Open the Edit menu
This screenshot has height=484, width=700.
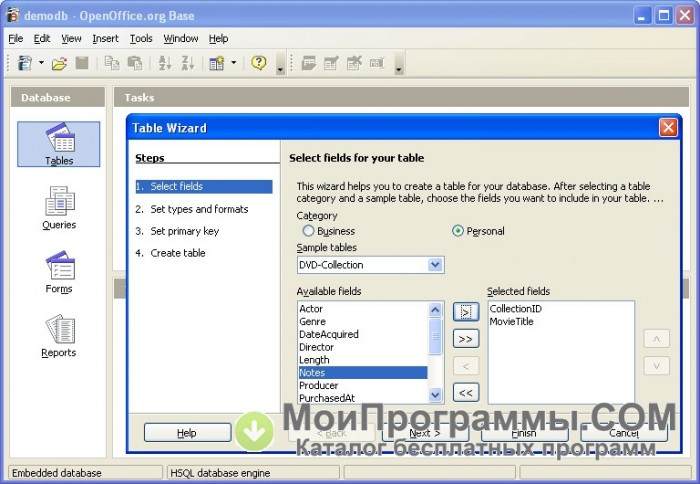tap(42, 39)
